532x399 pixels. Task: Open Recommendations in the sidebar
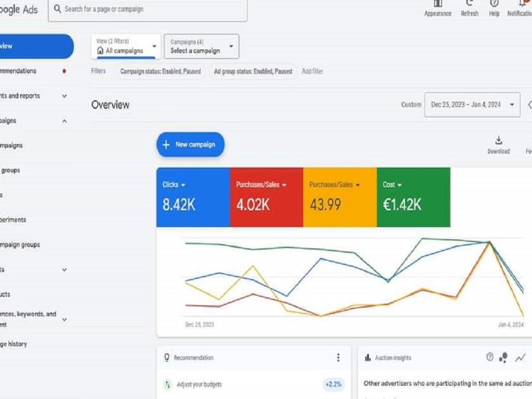[x=18, y=71]
